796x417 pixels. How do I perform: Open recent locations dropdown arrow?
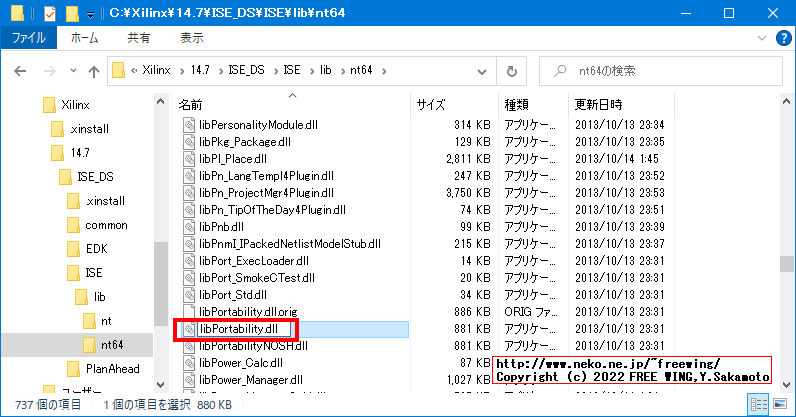click(73, 71)
